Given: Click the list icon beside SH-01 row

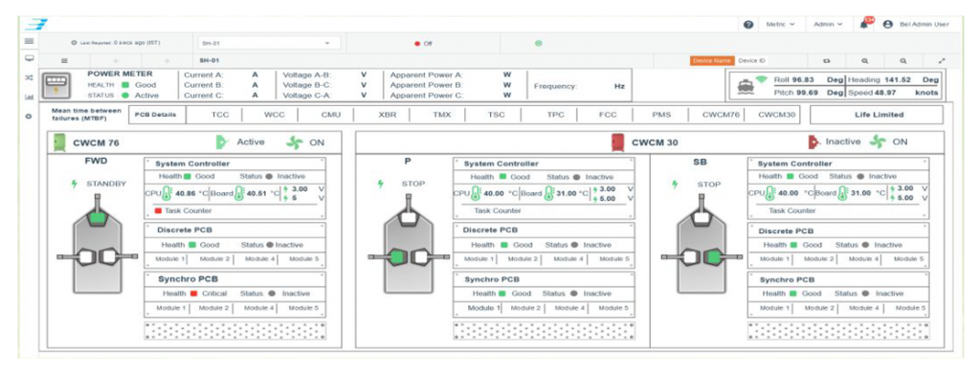Looking at the screenshot, I should tap(64, 60).
